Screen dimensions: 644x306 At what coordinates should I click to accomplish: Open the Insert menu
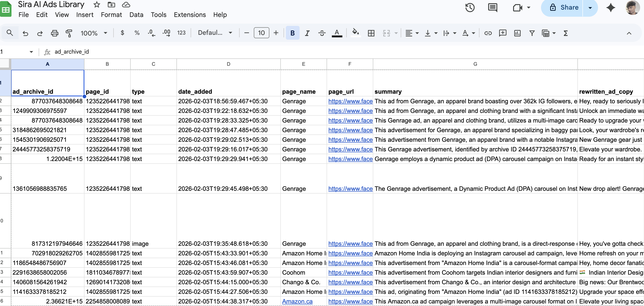pyautogui.click(x=85, y=15)
